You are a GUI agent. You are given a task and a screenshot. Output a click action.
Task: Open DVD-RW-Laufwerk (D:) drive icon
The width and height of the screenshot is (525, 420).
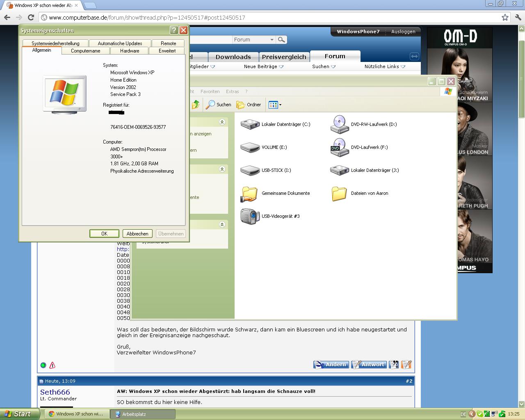pyautogui.click(x=340, y=124)
